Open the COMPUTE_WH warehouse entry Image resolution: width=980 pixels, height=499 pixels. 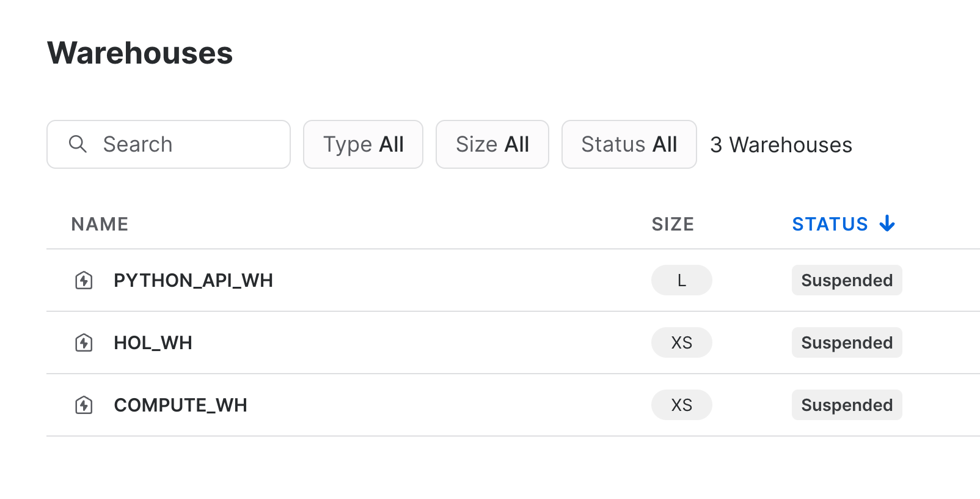(x=180, y=405)
